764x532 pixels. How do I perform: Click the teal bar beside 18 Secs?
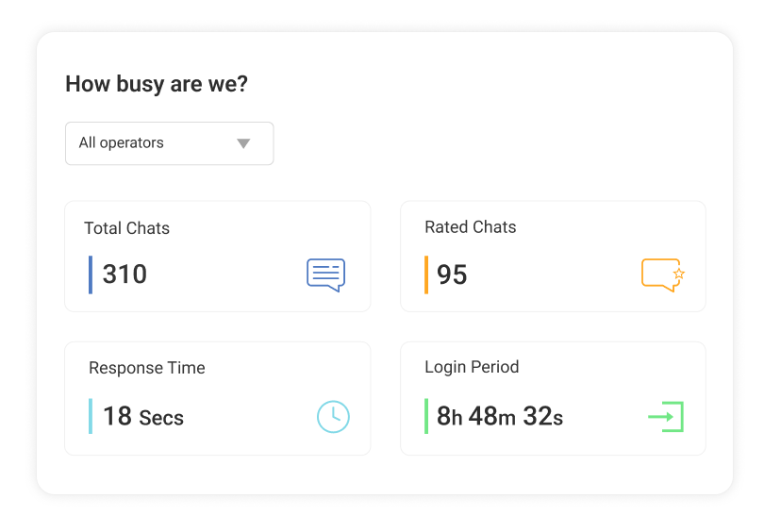(91, 416)
